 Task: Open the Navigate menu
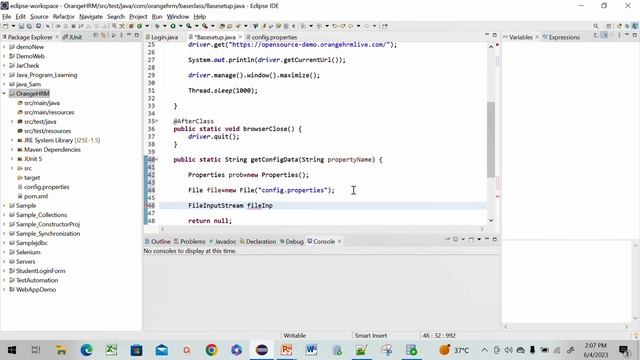[91, 17]
